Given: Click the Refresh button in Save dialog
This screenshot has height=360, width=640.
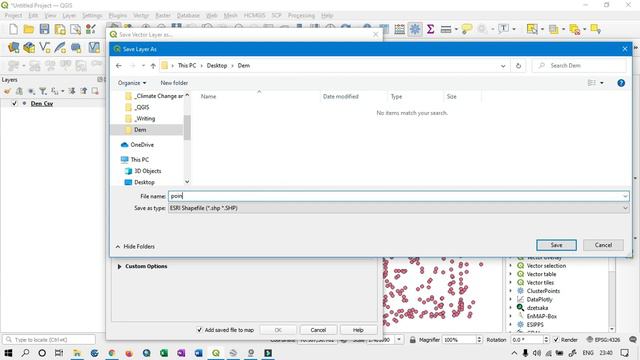Looking at the screenshot, I should (518, 65).
